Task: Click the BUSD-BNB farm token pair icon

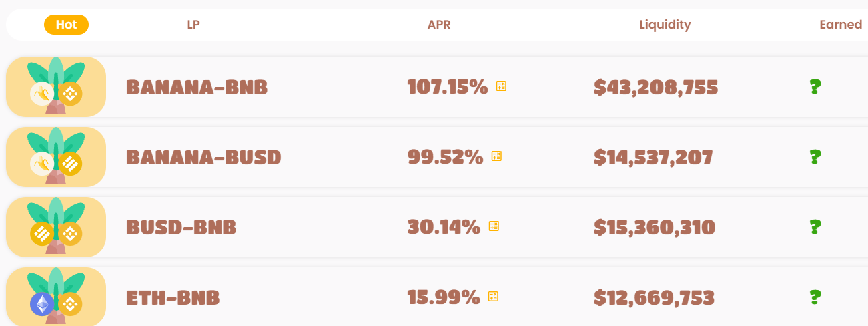Action: pos(56,227)
